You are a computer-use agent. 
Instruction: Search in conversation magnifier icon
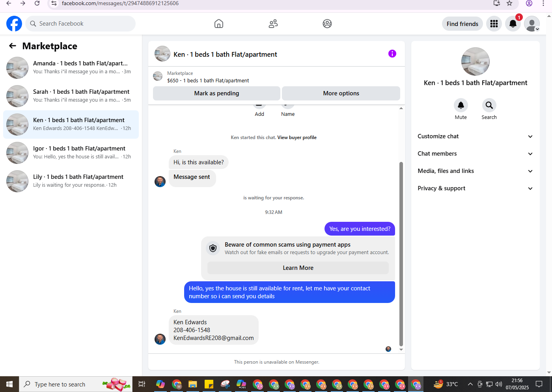pos(489,105)
